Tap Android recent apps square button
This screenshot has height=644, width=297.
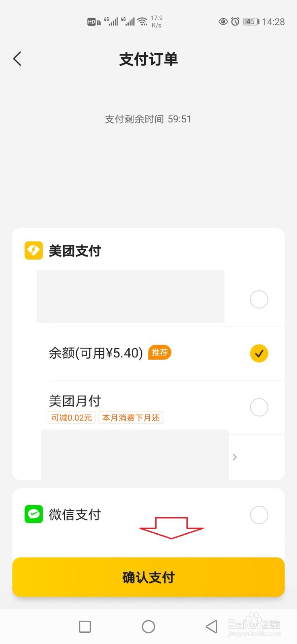click(x=85, y=627)
